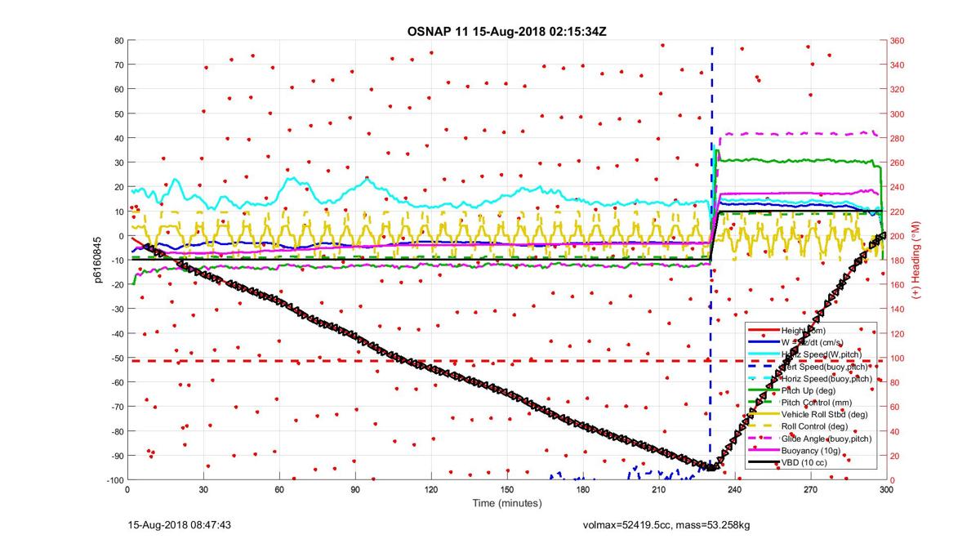Select the Vert Speed(buoy,pitch) legend entry

pos(825,367)
